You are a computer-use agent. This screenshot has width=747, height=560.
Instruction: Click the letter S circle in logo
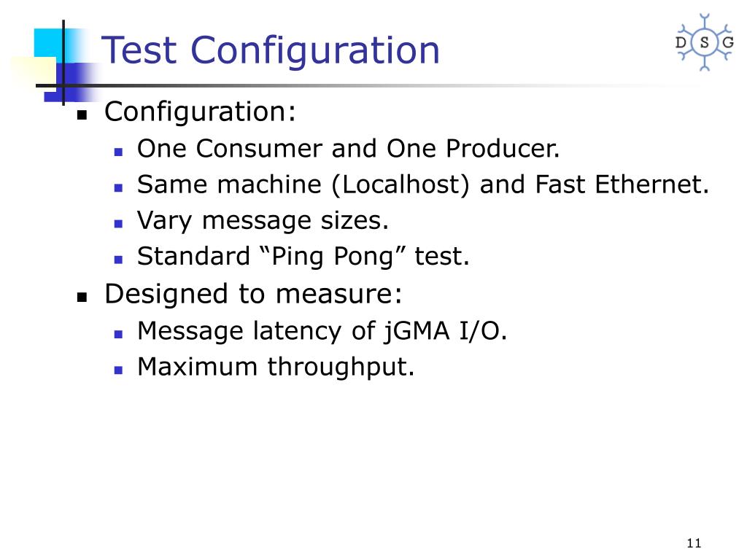[x=705, y=42]
